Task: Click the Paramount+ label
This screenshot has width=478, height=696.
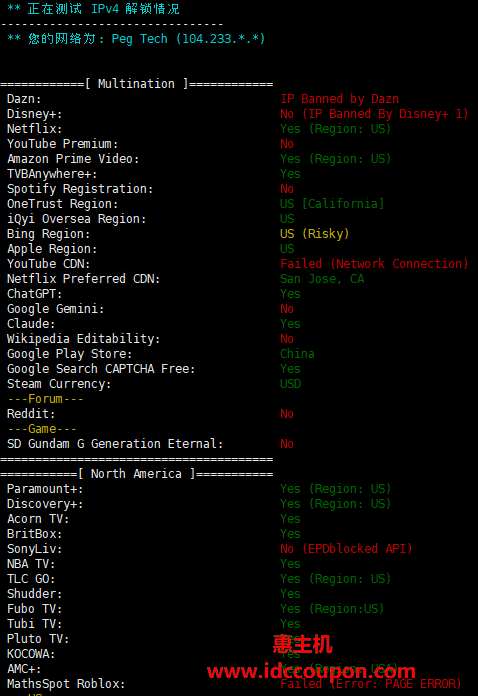Action: pyautogui.click(x=45, y=489)
